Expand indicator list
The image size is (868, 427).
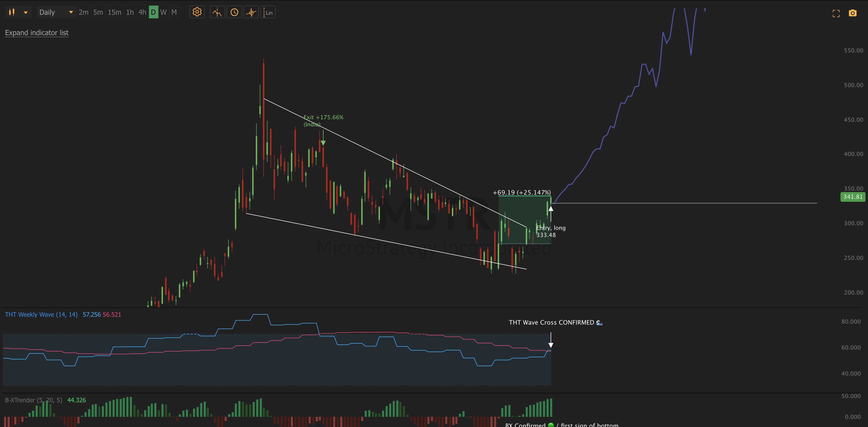pos(37,33)
